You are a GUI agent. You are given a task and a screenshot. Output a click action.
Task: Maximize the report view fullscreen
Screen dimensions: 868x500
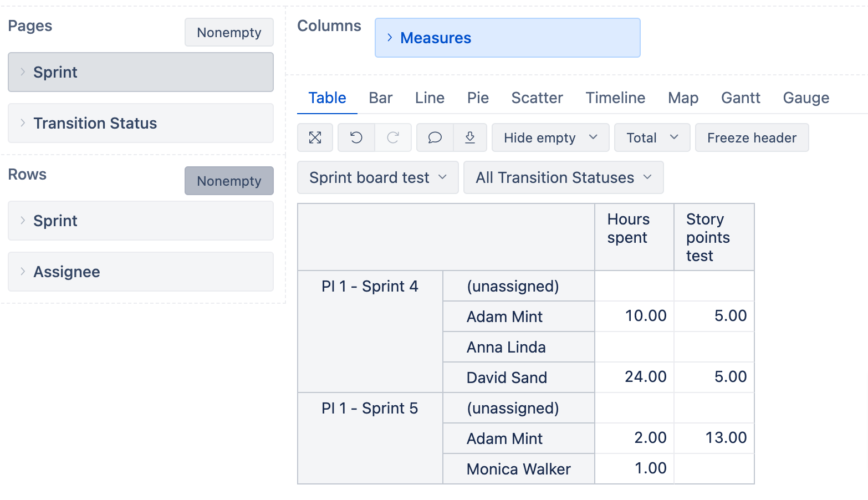(315, 137)
